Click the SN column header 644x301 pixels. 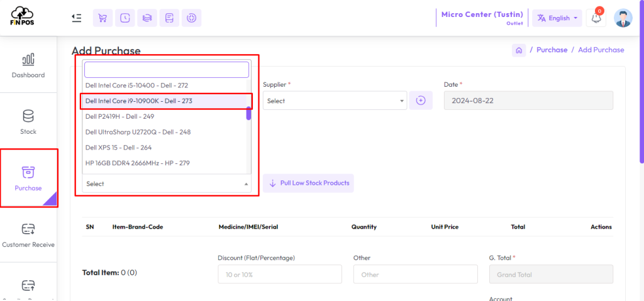click(x=90, y=227)
